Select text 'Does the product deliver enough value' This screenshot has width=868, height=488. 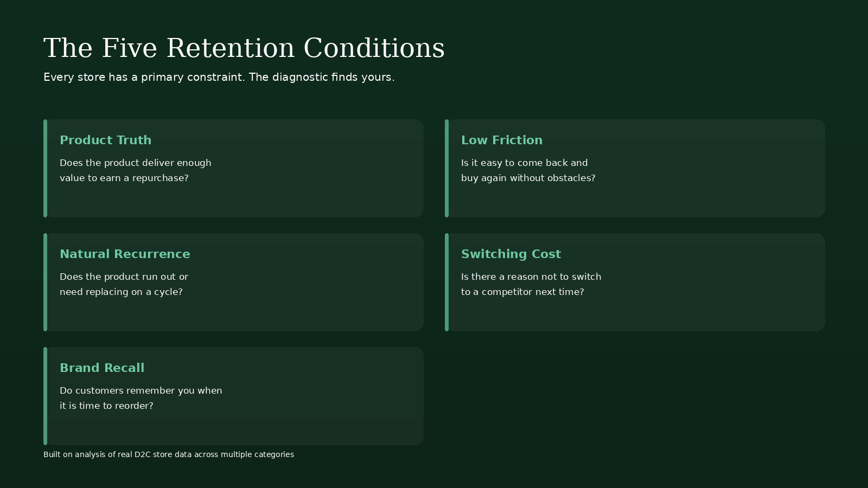pos(136,170)
